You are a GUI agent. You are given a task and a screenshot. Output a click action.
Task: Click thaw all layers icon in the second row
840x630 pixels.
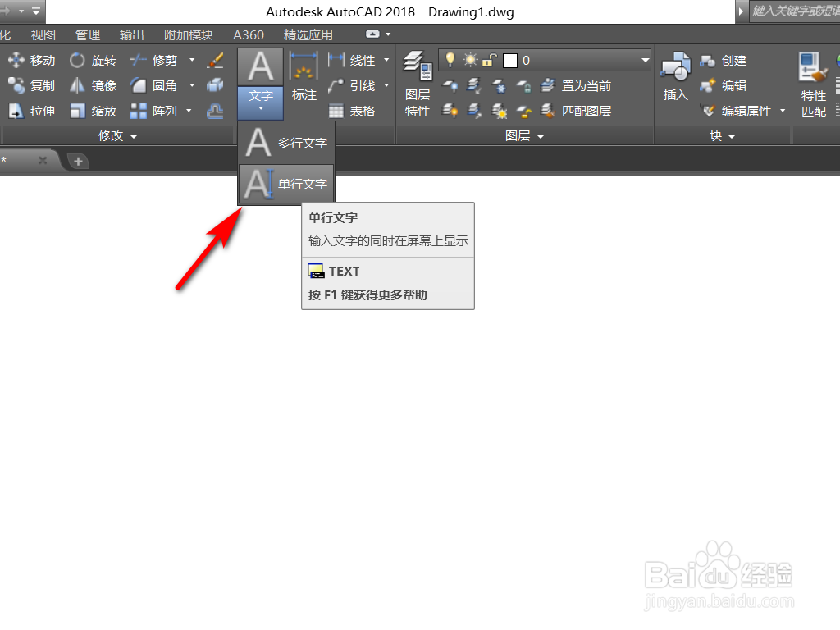click(x=499, y=111)
